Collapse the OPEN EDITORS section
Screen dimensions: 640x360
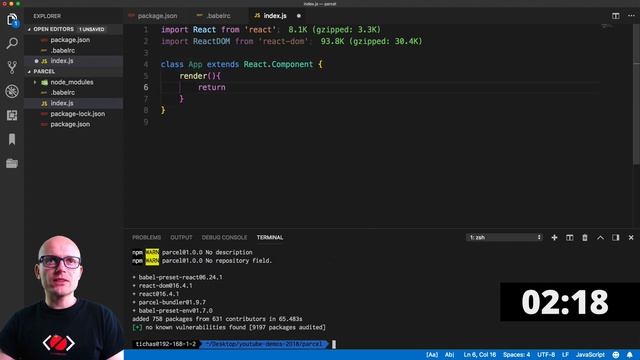pyautogui.click(x=54, y=29)
